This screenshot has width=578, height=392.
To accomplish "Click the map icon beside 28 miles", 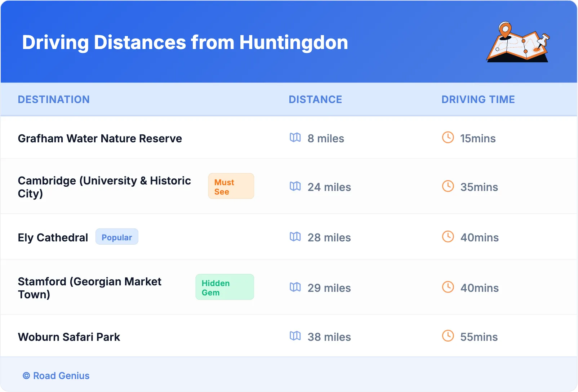I will [295, 236].
